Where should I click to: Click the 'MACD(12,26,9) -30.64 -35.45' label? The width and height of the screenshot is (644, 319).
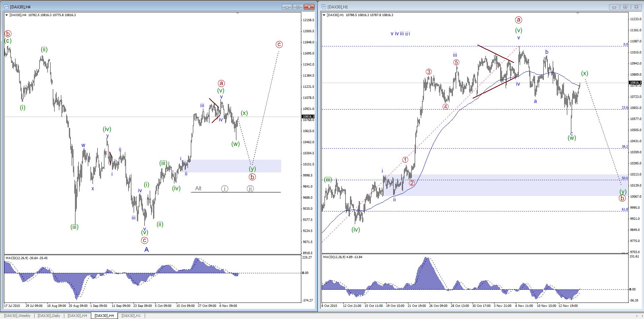coord(27,258)
